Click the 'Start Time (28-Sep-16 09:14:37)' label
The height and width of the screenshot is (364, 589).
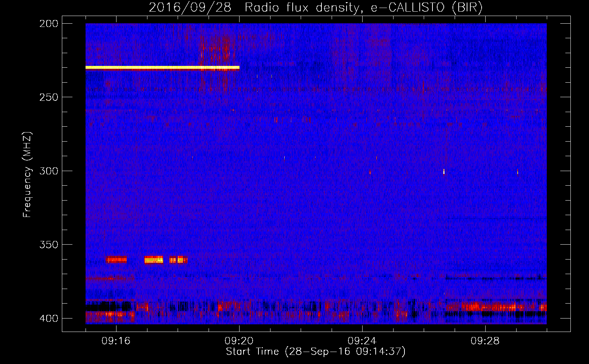[x=316, y=352]
